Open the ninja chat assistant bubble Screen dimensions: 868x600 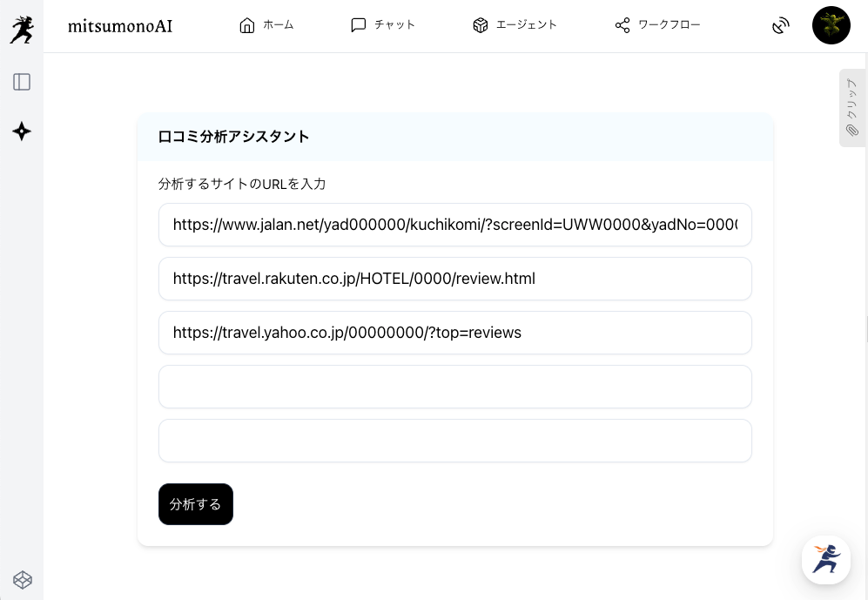click(x=825, y=559)
